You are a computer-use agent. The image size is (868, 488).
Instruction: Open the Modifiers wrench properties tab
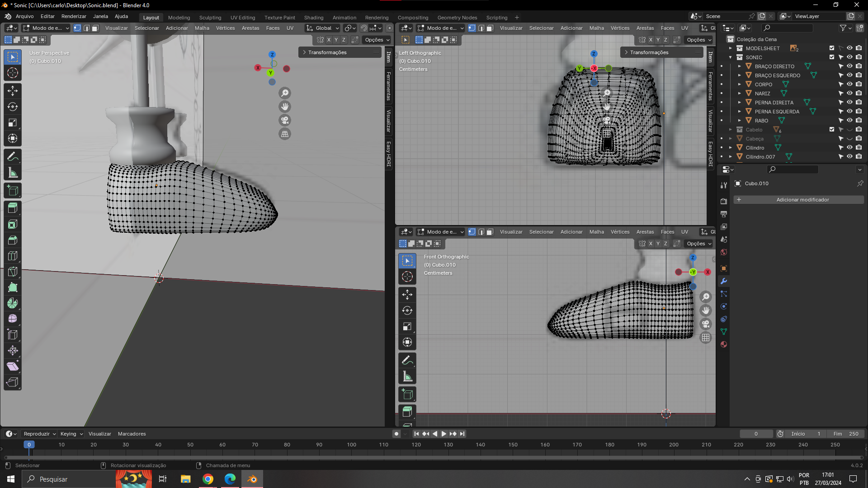(x=724, y=281)
